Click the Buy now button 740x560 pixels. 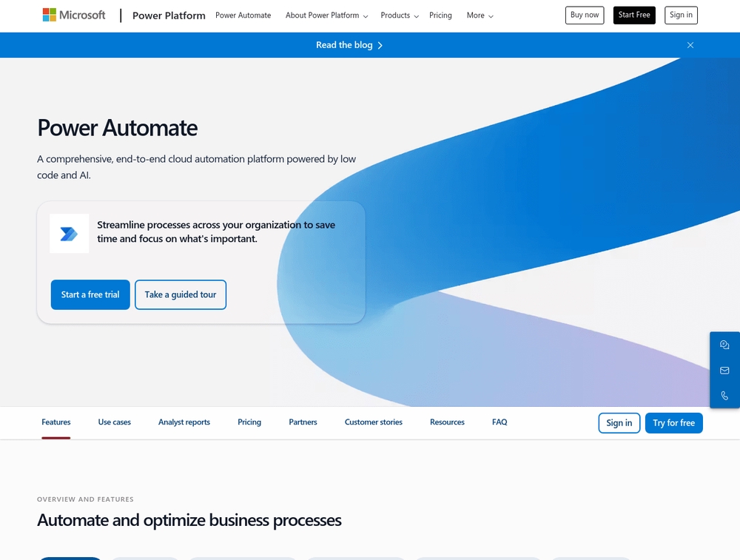[x=584, y=15]
